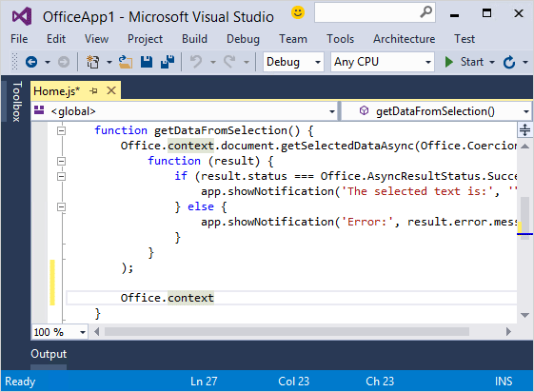Open the Redo history dropdown arrow
The image size is (534, 392).
click(x=247, y=62)
